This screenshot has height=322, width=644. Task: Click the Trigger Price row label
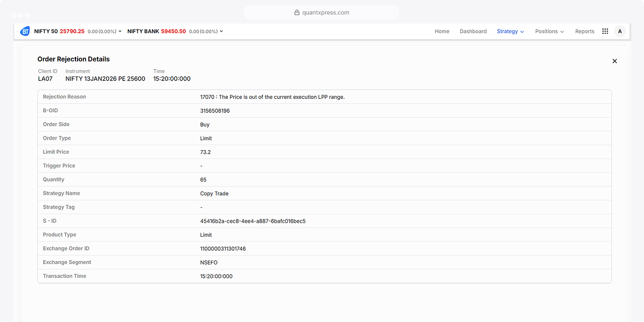click(59, 166)
